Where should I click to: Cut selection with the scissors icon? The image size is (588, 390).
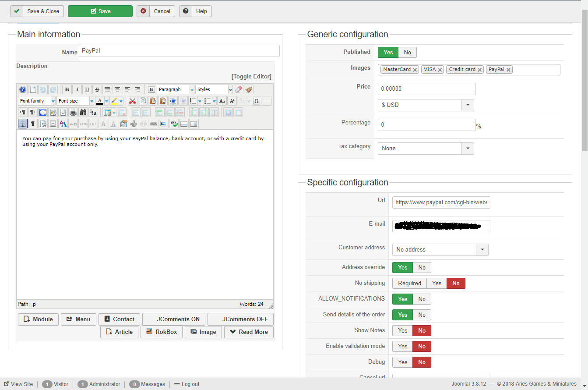pos(132,101)
